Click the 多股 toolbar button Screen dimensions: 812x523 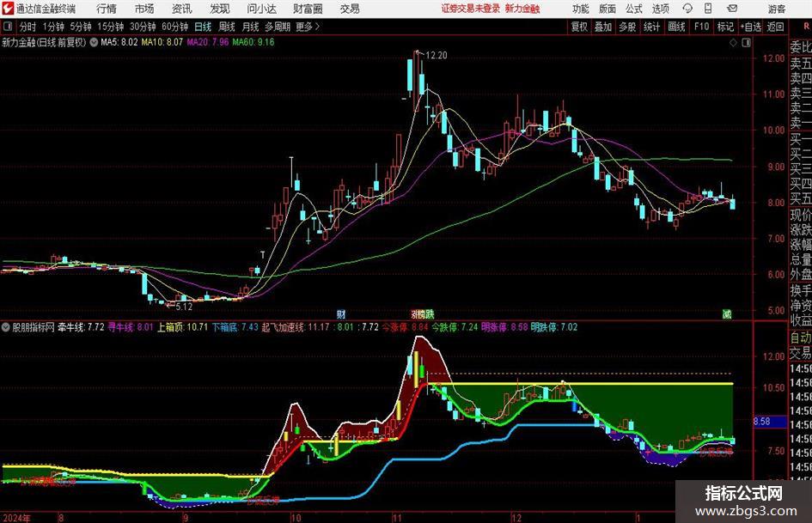pos(627,27)
